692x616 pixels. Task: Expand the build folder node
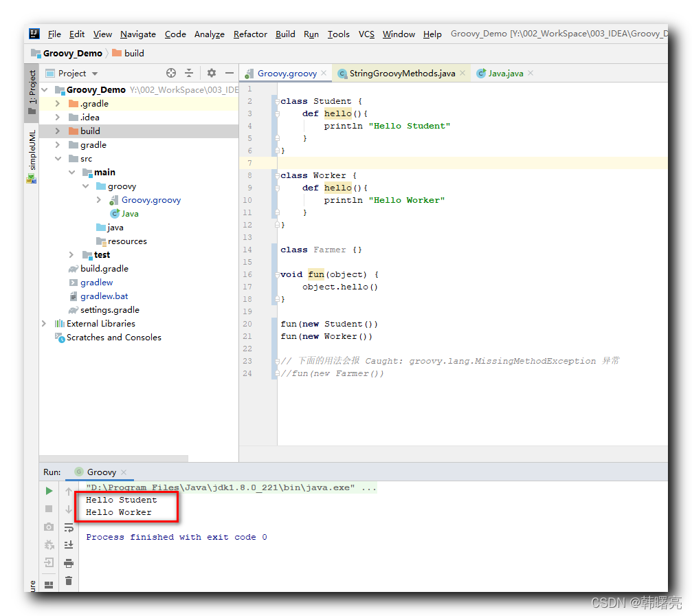pyautogui.click(x=57, y=131)
